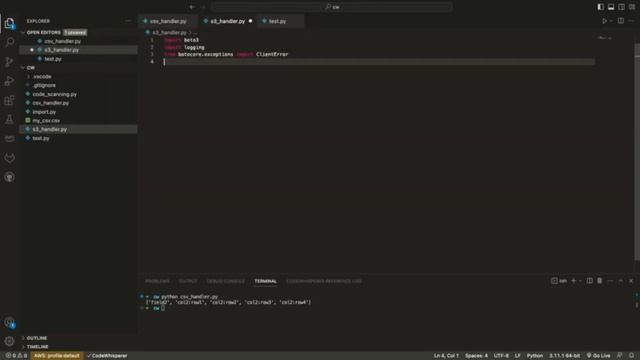Screen dimensions: 640x360
Task: Close s3_handler.py tab via unsaved dot
Action: pyautogui.click(x=250, y=21)
